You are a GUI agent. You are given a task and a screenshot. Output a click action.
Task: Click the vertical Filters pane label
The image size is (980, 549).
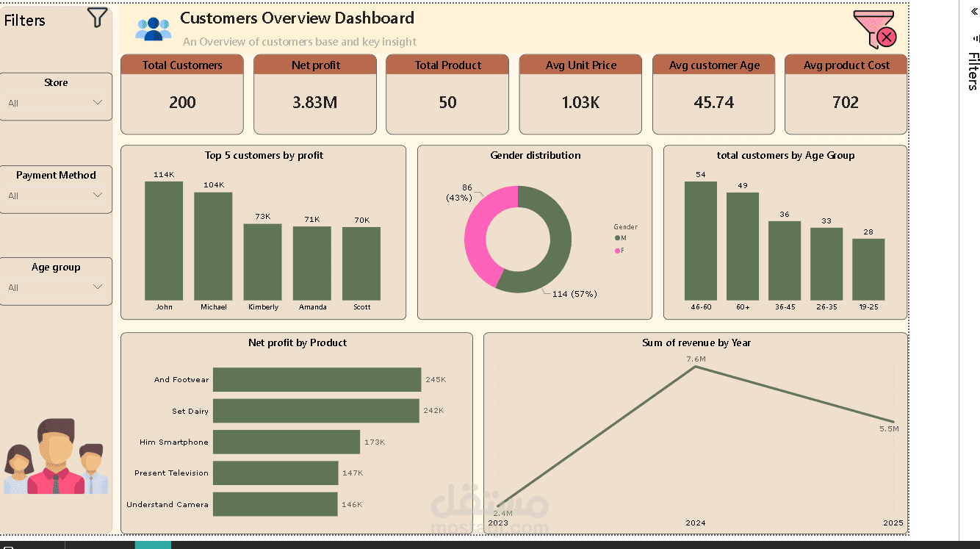pos(973,71)
